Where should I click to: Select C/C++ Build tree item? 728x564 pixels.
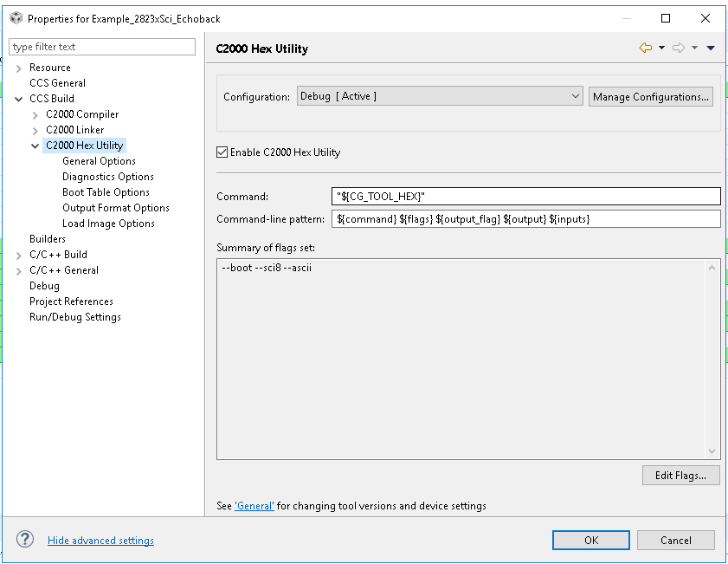click(59, 254)
